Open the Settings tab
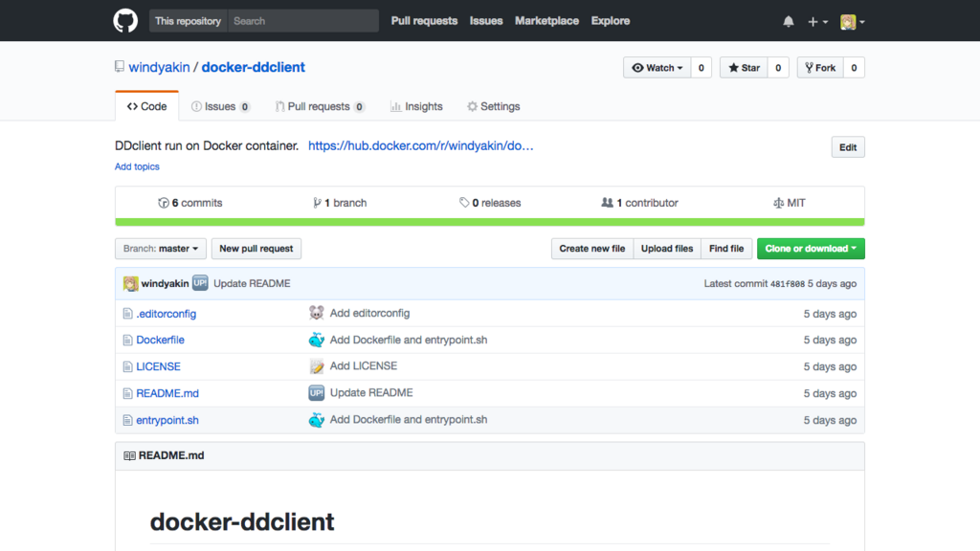The image size is (980, 551). pyautogui.click(x=493, y=106)
